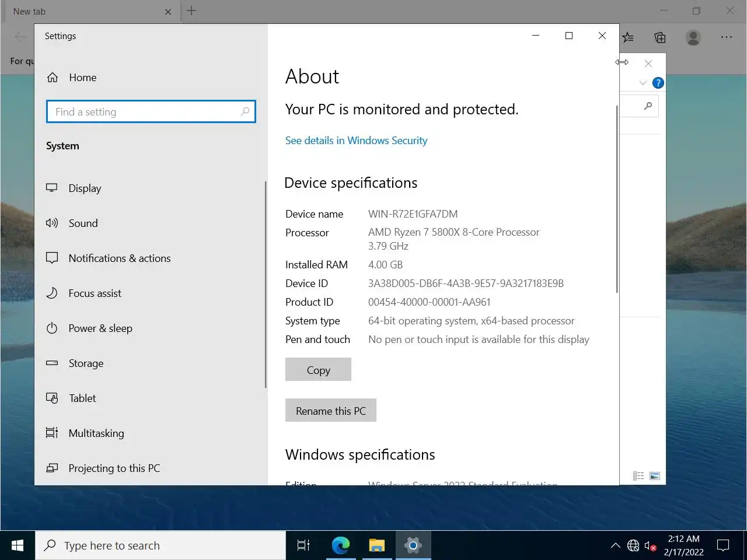Select the device name WIN-R72E1GFA7DM

[x=413, y=214]
